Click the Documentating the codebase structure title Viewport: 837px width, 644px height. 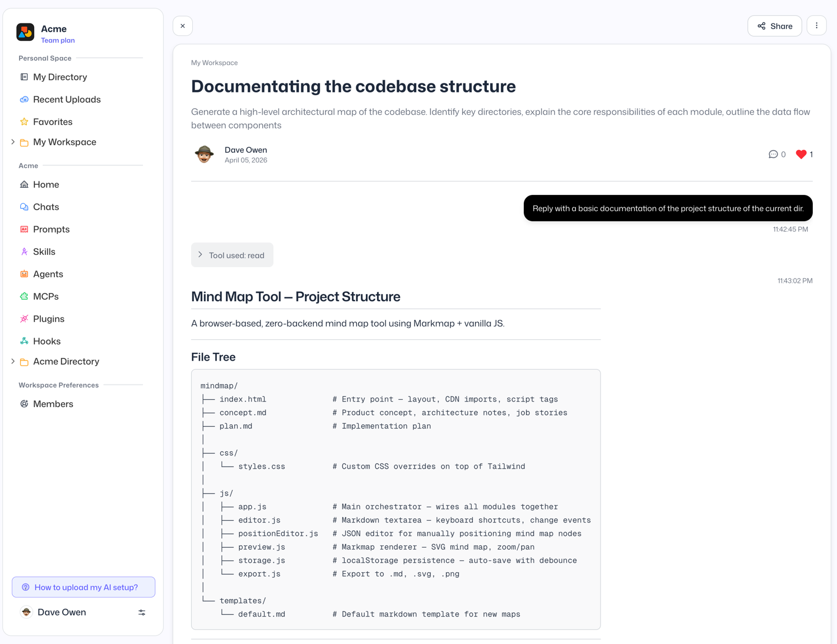[x=354, y=86]
